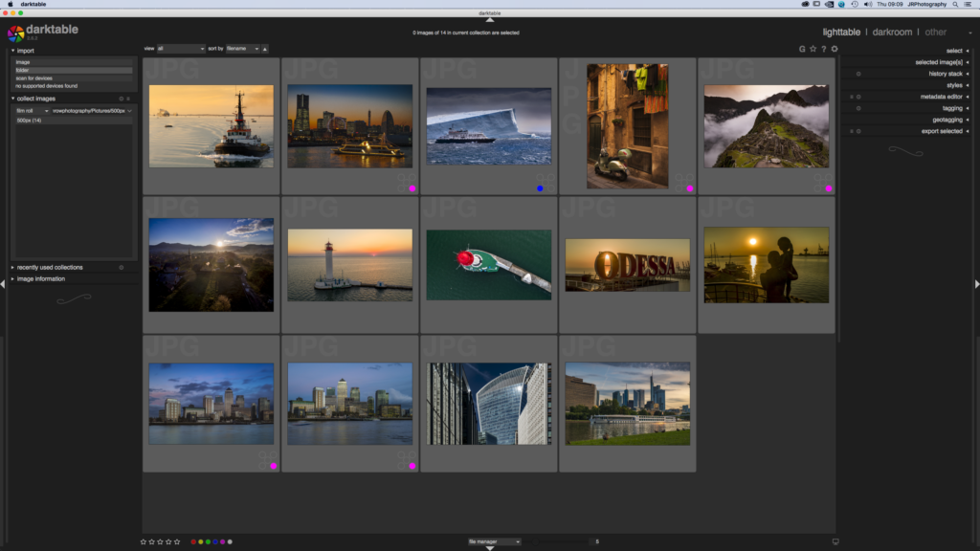The height and width of the screenshot is (551, 980).
Task: Set rating with first star in bottom bar
Action: pyautogui.click(x=144, y=541)
